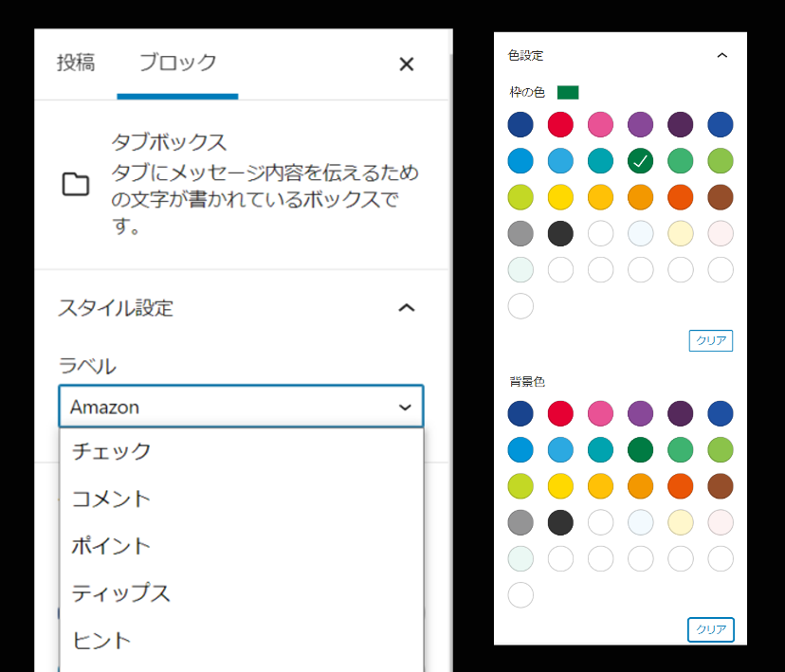Pick pale mint in 背景色 palette
This screenshot has height=672, width=785.
(520, 559)
